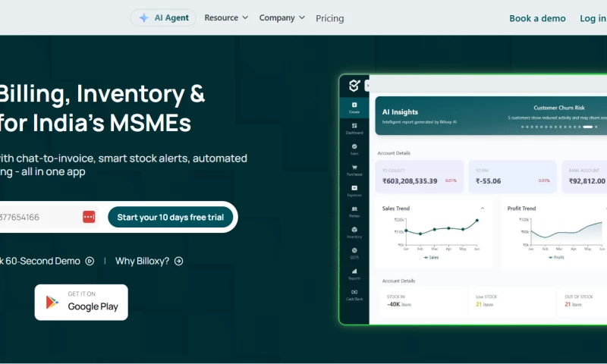Collapse the Sales Trend chart panel
The image size is (607, 364).
point(483,208)
